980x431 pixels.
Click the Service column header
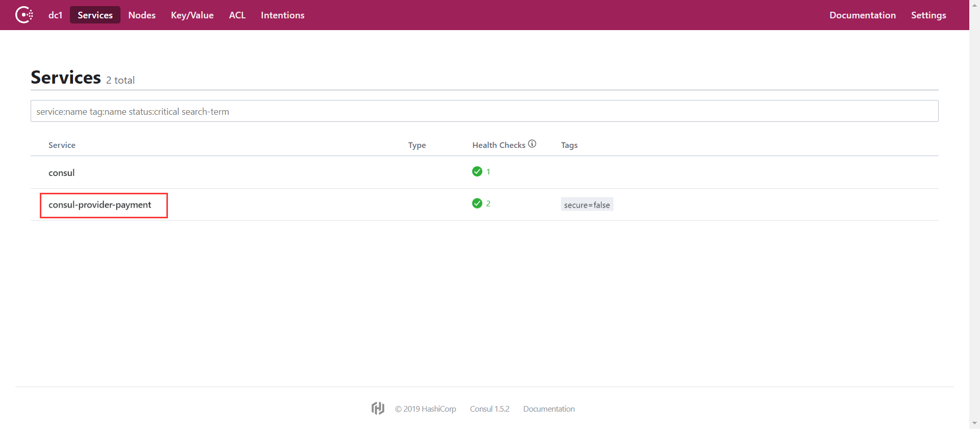[x=62, y=145]
